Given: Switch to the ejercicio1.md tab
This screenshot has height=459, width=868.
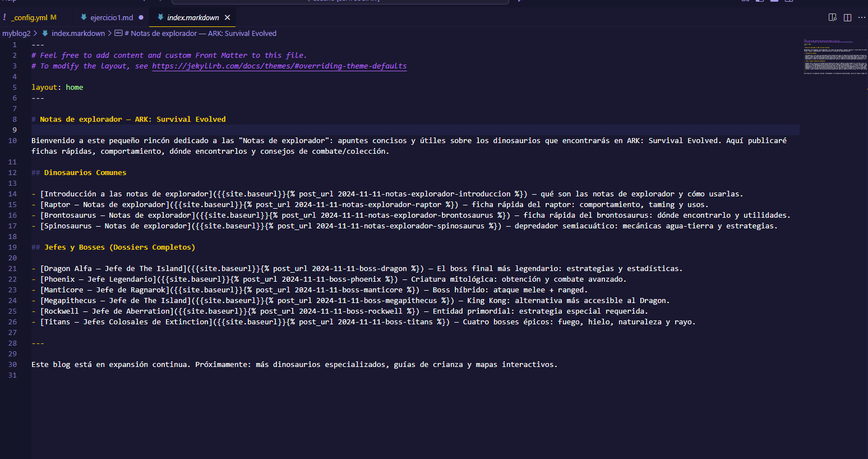Looking at the screenshot, I should pyautogui.click(x=112, y=17).
